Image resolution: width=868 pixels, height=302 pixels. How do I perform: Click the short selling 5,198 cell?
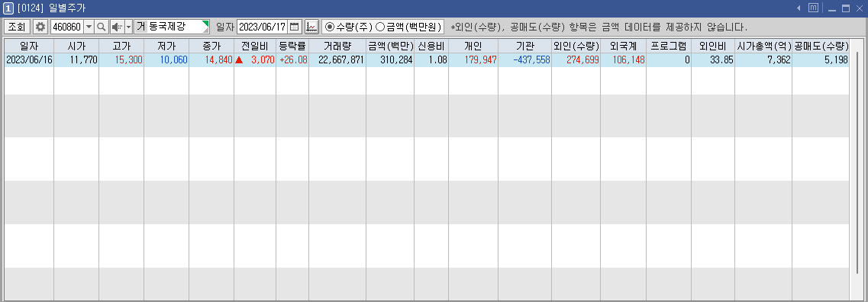coord(821,59)
